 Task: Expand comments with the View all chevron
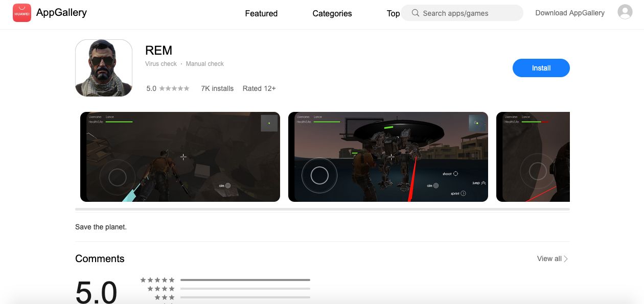pyautogui.click(x=566, y=259)
